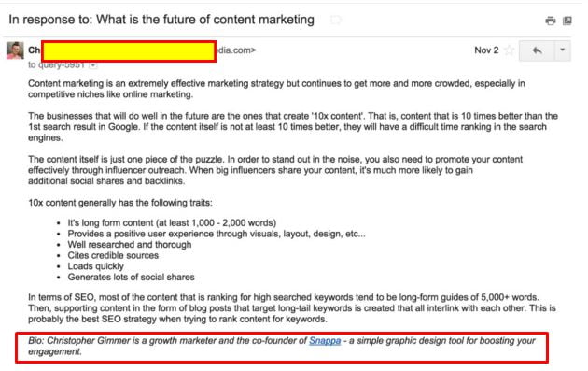The image size is (588, 371).
Task: Click the 'Generates lots of social shares' bullet
Action: coord(131,278)
